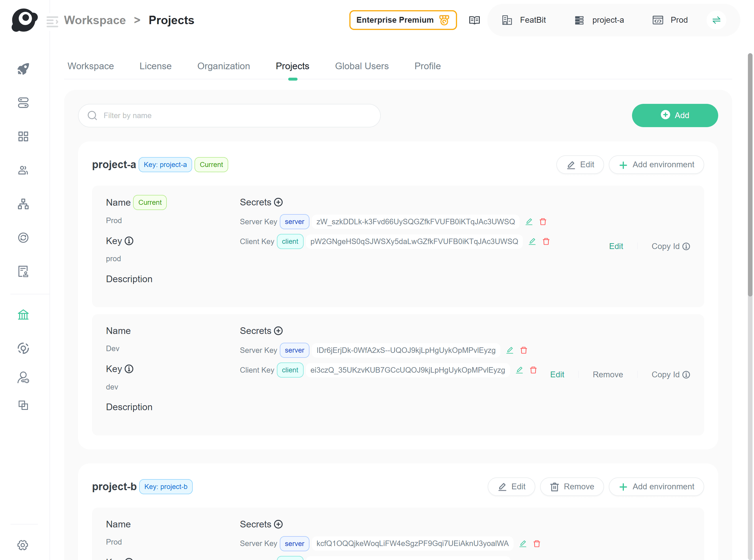Screen dimensions: 754x560
Task: Click the green Add project button
Action: click(x=674, y=115)
